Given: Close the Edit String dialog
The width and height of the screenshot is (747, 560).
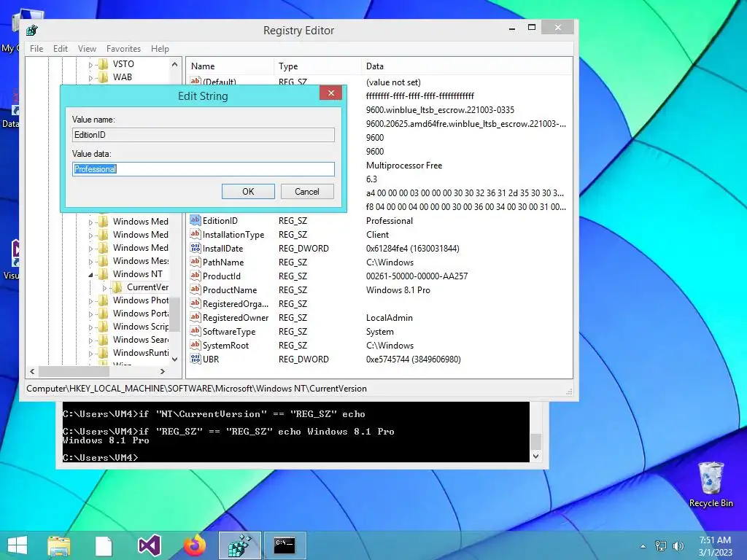Looking at the screenshot, I should (331, 93).
